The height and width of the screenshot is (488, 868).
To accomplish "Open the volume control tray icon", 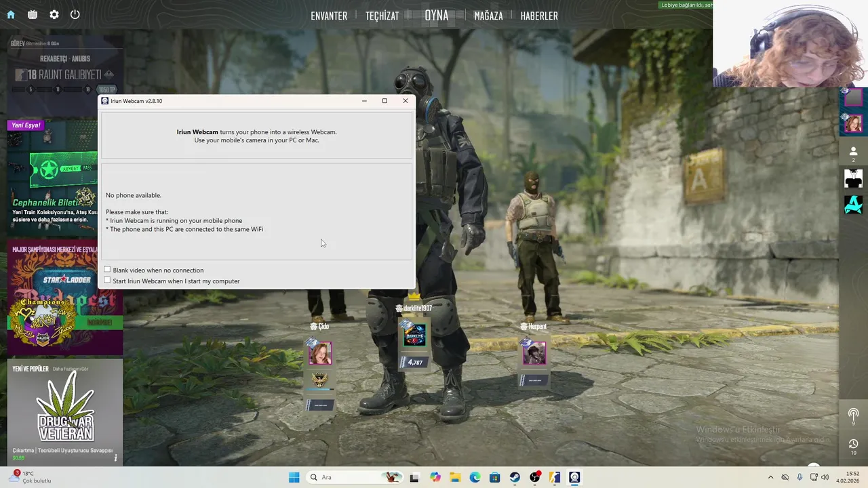I will [x=825, y=477].
